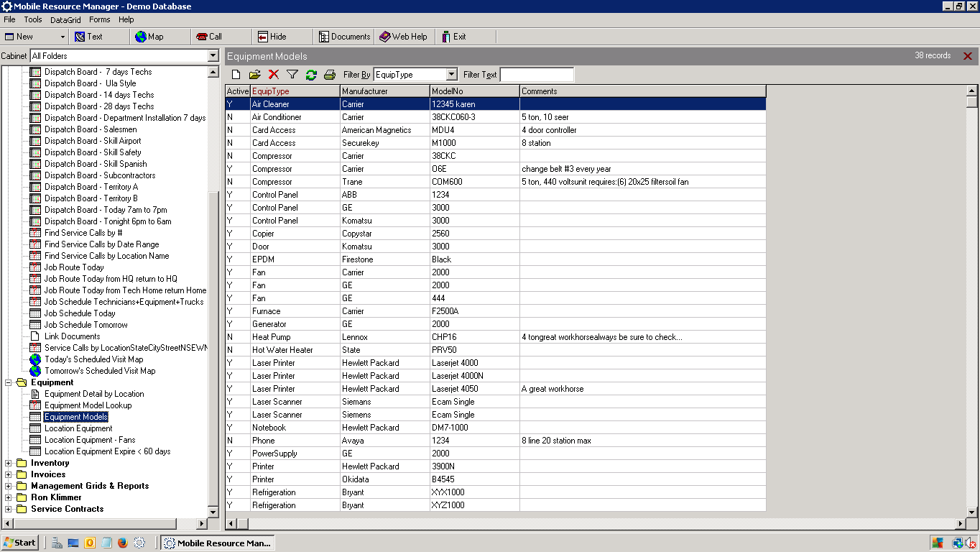The height and width of the screenshot is (552, 980).
Task: Close the Equipment Models panel with red X
Action: tap(968, 56)
